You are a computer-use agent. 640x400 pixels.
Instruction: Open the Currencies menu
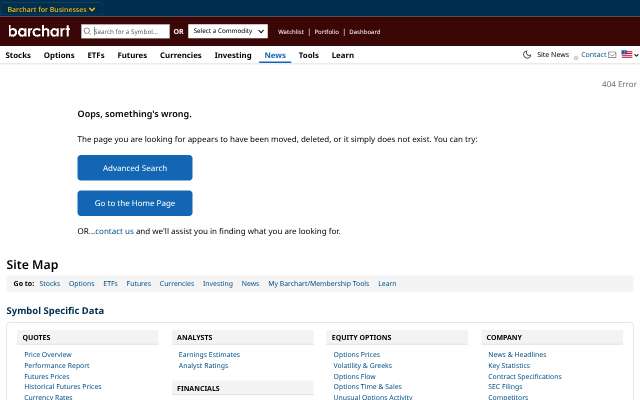point(181,55)
